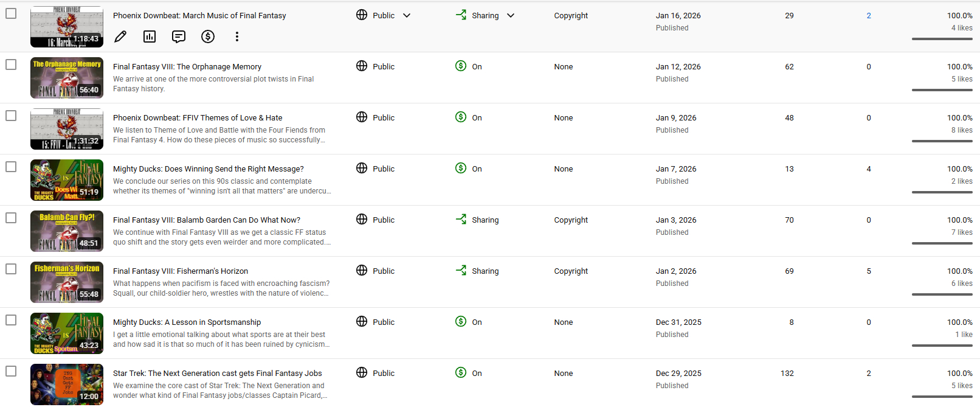
Task: Click the likes bar for Orphanage Memory video
Action: [942, 90]
